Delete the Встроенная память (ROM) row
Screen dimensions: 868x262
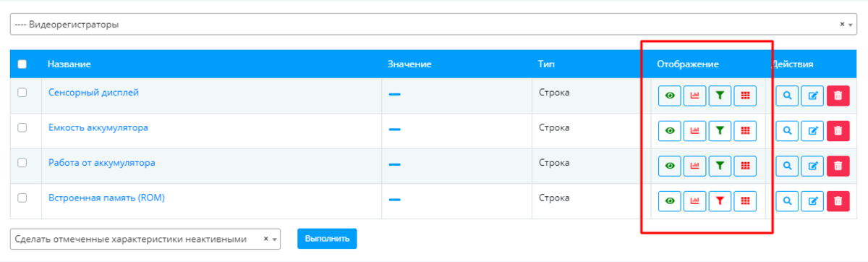[838, 201]
